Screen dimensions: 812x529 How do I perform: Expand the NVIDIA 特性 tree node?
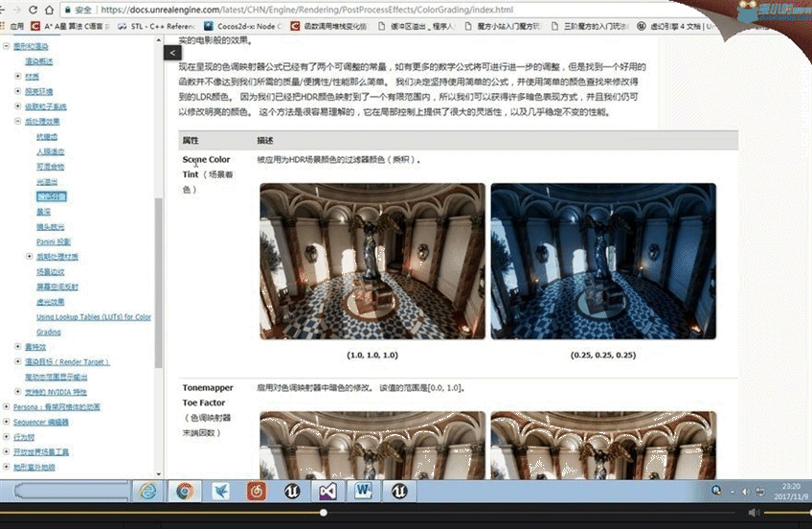[17, 392]
